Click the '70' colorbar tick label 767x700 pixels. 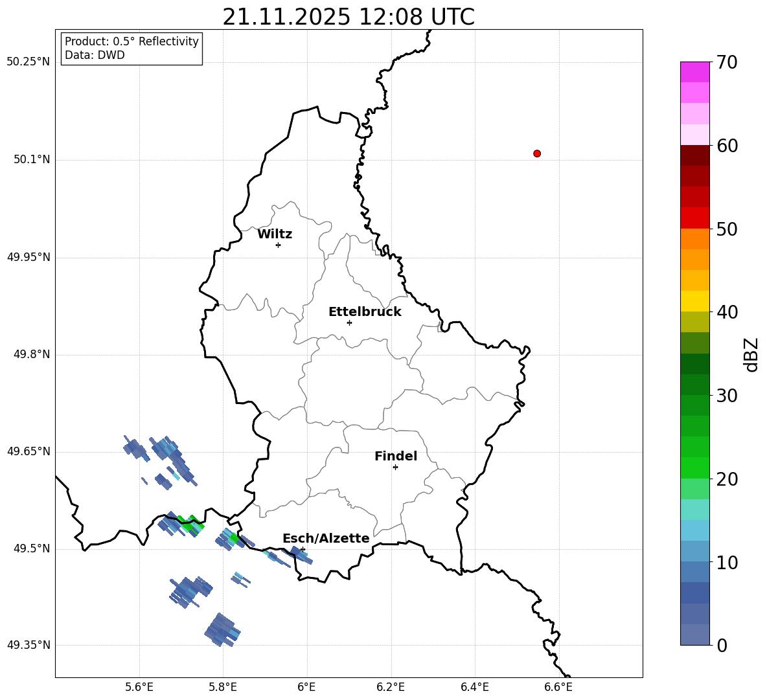(727, 63)
